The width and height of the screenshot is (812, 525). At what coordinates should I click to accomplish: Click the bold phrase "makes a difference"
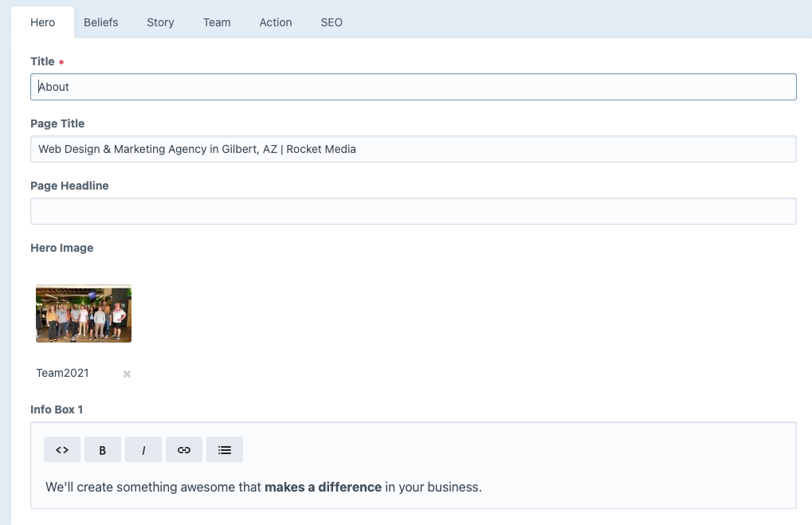[x=323, y=487]
